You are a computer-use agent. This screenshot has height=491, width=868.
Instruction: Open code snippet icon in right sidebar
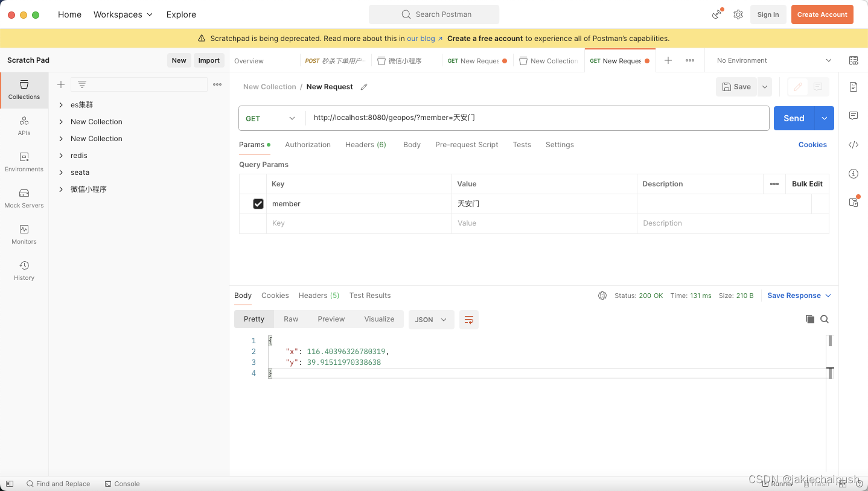[854, 145]
